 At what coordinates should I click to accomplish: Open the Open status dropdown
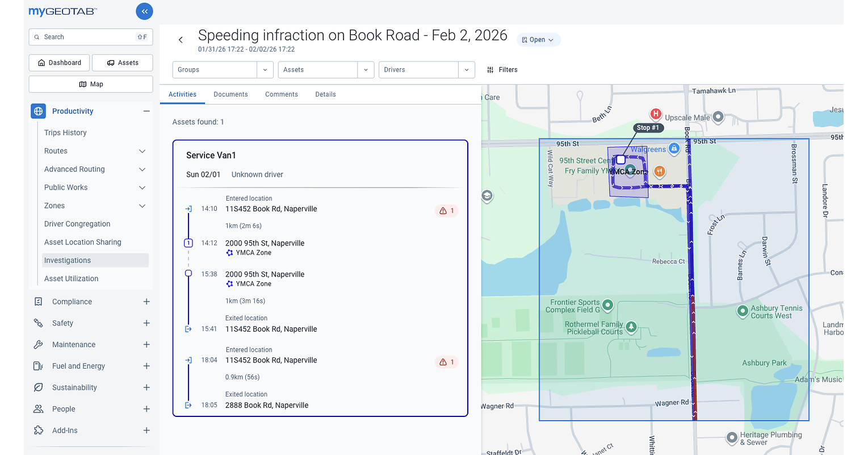pyautogui.click(x=538, y=40)
